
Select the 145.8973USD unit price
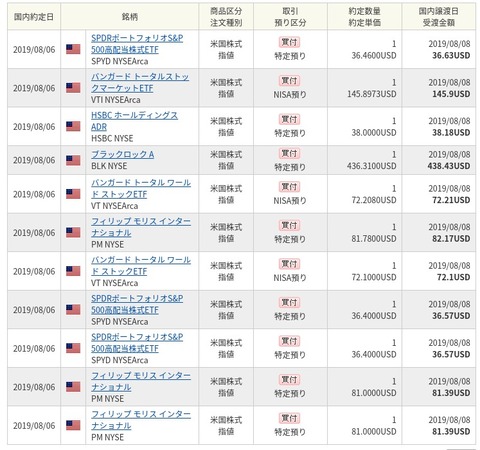click(372, 94)
